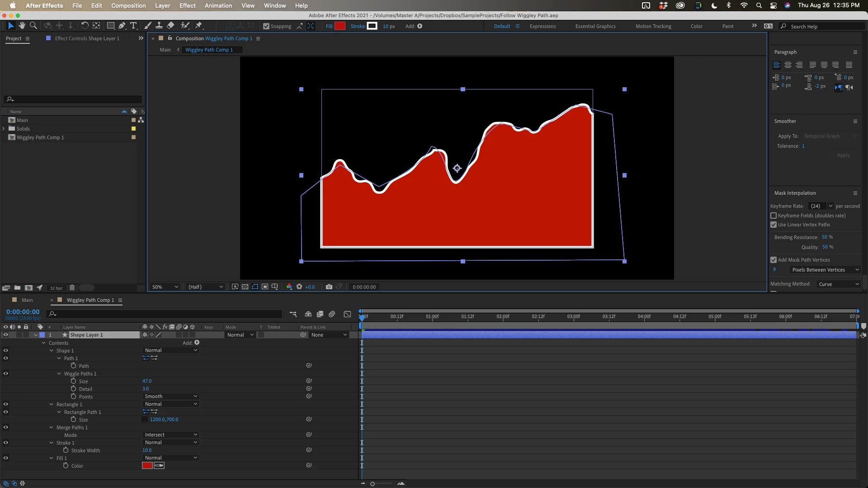Enable Keyframe Fields doubles rate checkbox

click(x=774, y=216)
